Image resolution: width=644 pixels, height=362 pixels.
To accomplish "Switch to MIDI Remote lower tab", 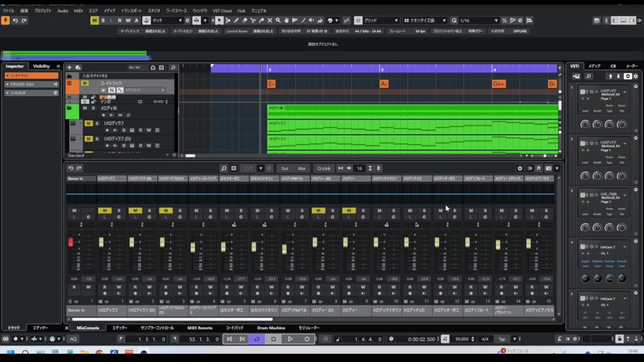I will pos(200,328).
